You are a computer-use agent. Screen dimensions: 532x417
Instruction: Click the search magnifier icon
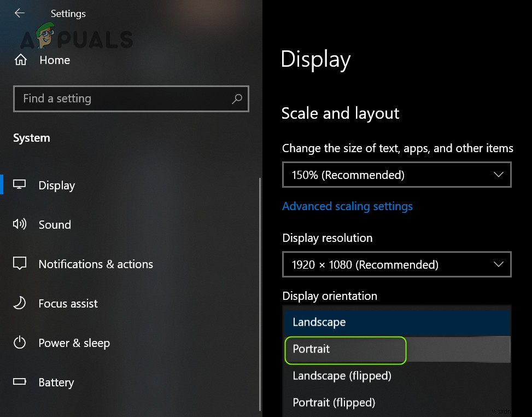coord(237,99)
